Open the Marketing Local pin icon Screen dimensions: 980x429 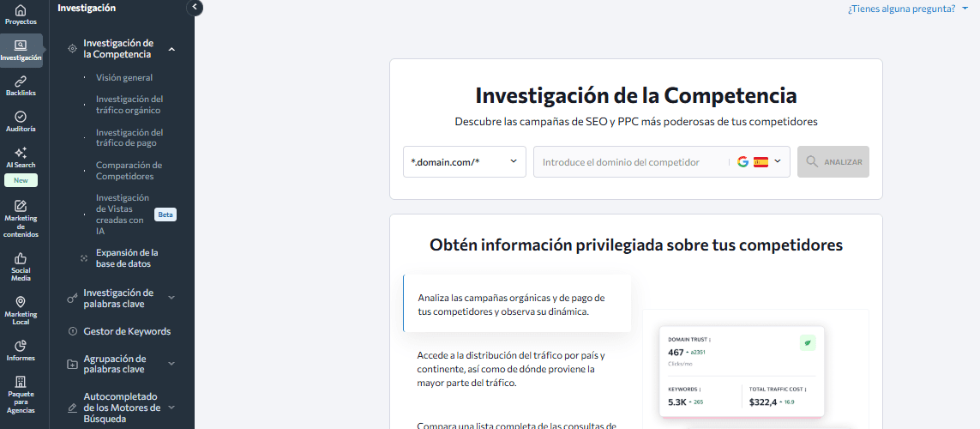tap(21, 302)
